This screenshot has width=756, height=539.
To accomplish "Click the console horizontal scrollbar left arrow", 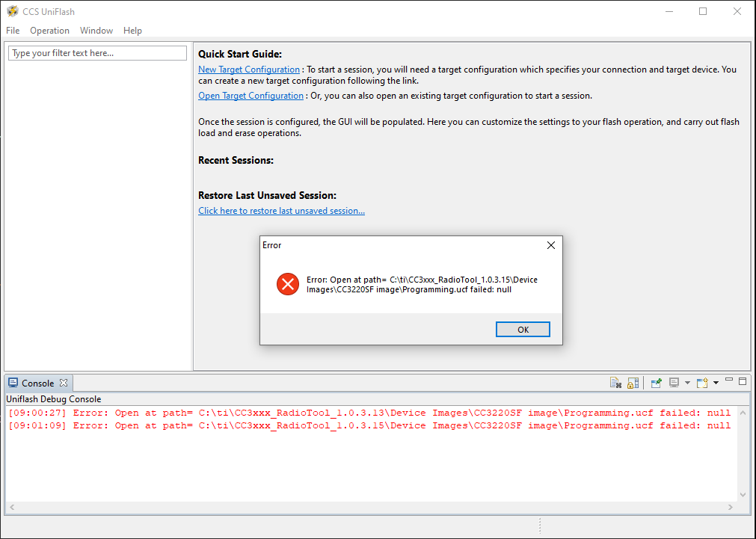I will [x=12, y=507].
